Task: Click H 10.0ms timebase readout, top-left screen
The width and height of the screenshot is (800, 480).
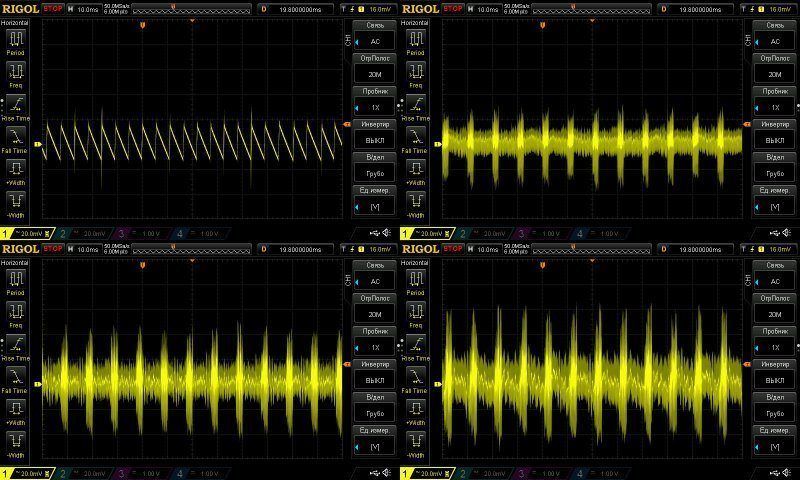Action: [x=84, y=9]
